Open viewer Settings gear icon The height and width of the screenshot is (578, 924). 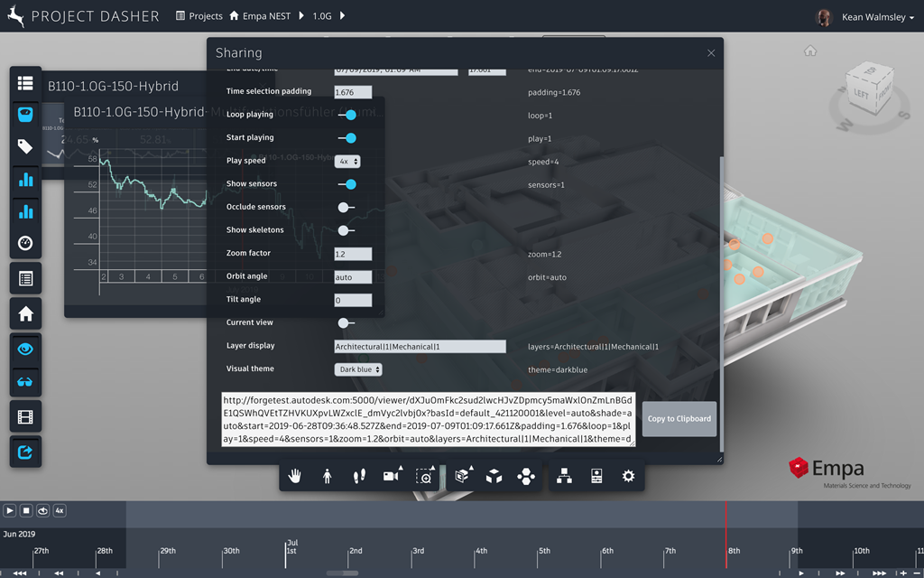(x=628, y=476)
